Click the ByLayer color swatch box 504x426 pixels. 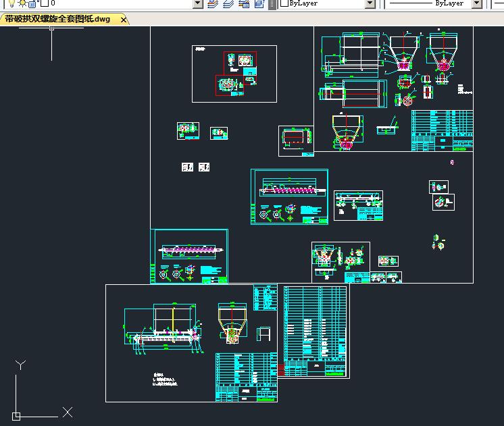pos(284,3)
